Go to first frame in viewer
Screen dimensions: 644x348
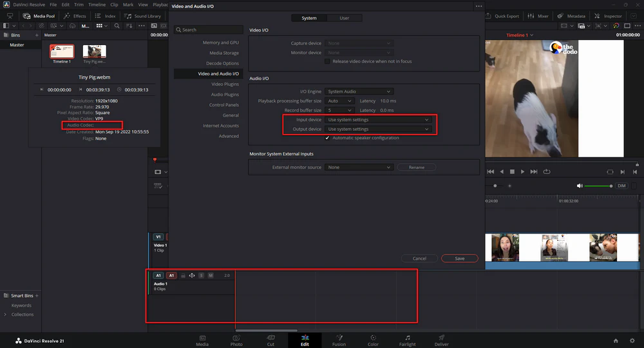pos(490,171)
